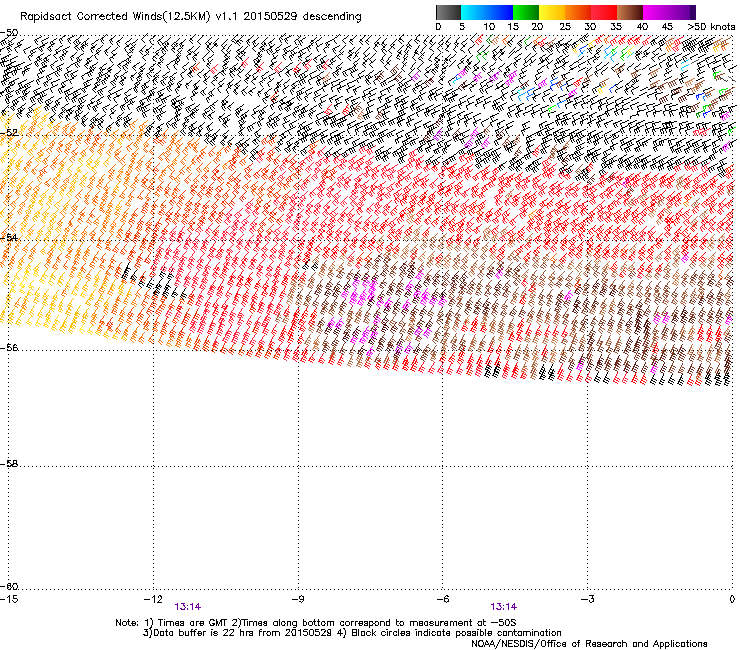Click the "35" label under the color bar
Screen dimensions: 740x650
(x=616, y=27)
